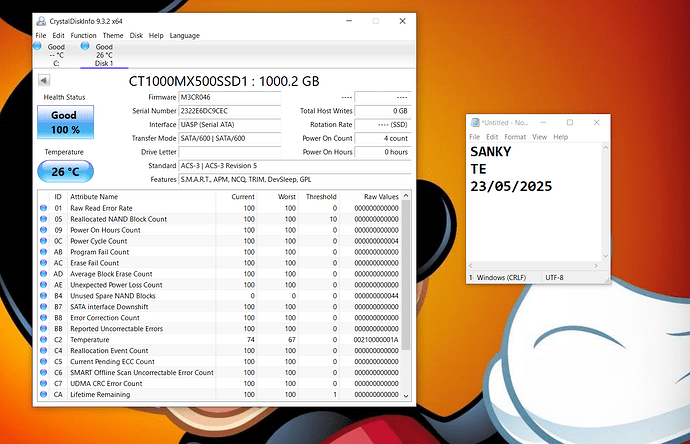Click the 26 °C temperature button

click(x=65, y=171)
